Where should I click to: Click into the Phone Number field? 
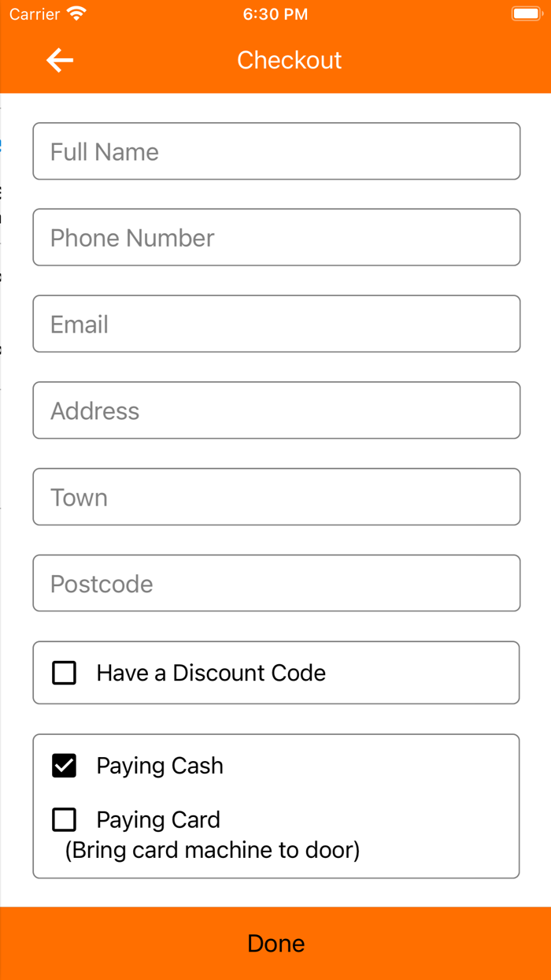[x=276, y=237]
